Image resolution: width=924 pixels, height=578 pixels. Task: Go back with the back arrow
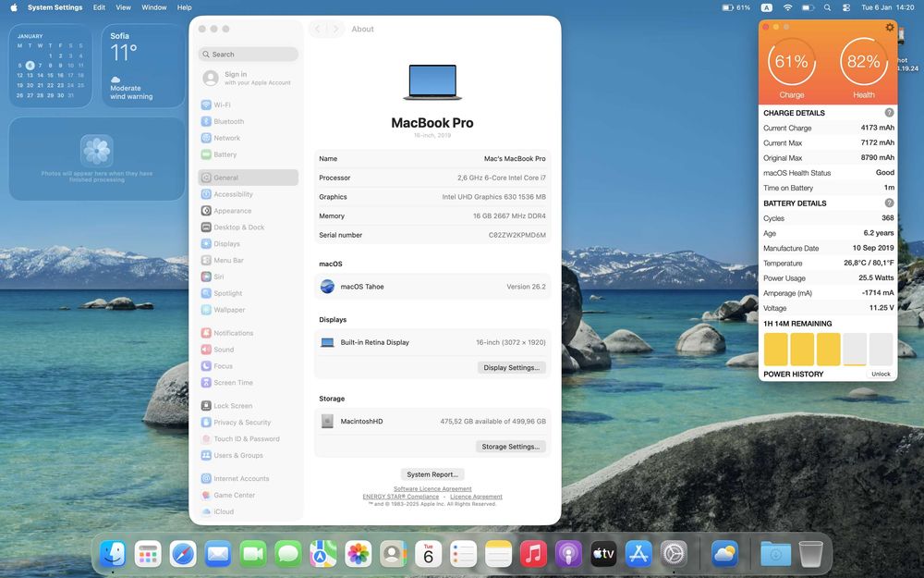(318, 29)
